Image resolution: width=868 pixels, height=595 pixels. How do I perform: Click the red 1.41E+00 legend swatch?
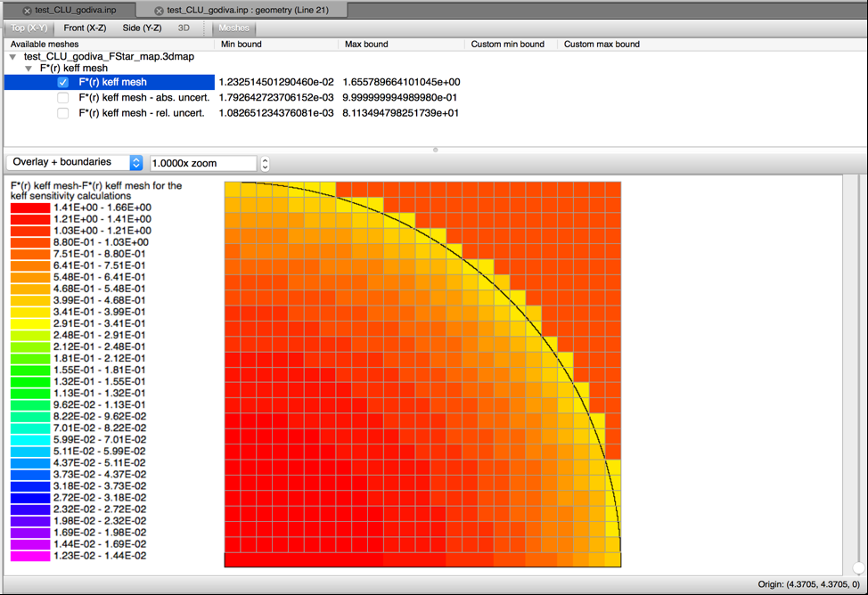tap(30, 208)
